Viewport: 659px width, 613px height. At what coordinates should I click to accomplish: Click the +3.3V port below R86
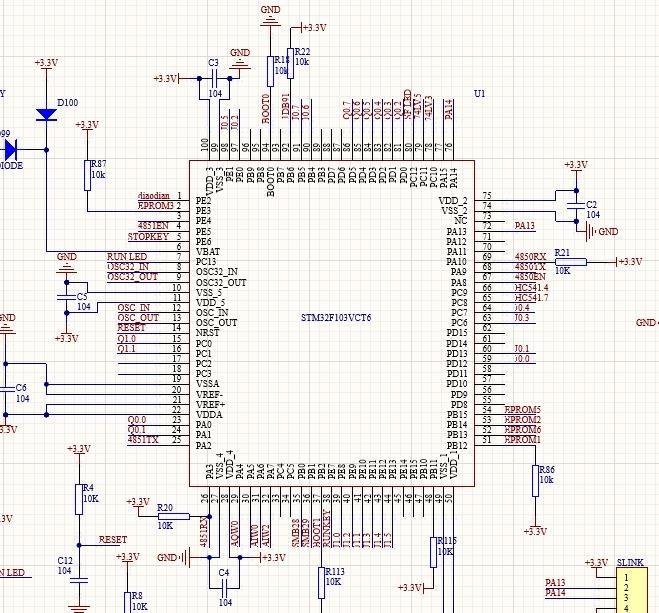[535, 531]
